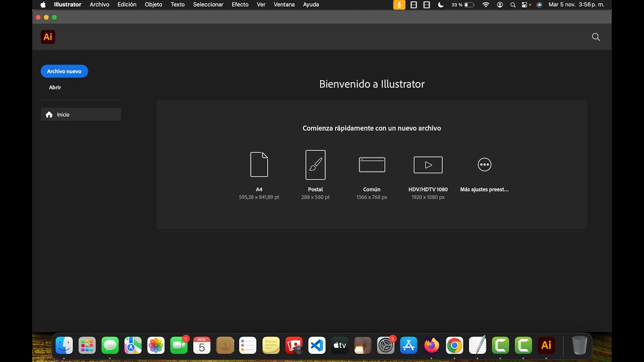Open the Archivo menu
The height and width of the screenshot is (362, 644).
pos(99,5)
